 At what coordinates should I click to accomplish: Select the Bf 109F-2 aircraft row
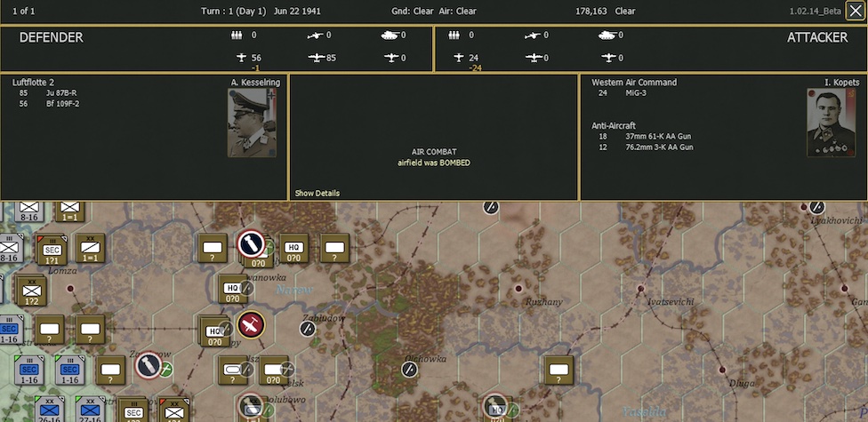click(49, 103)
